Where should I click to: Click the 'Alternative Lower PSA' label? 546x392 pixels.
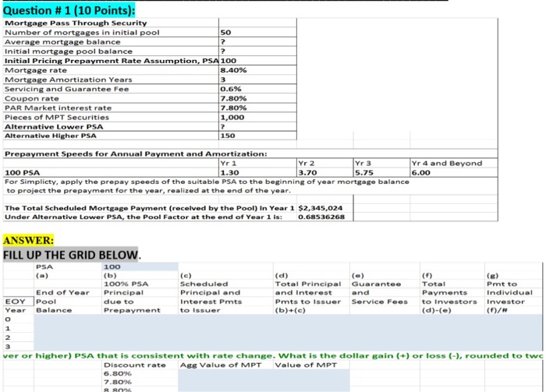tap(54, 126)
